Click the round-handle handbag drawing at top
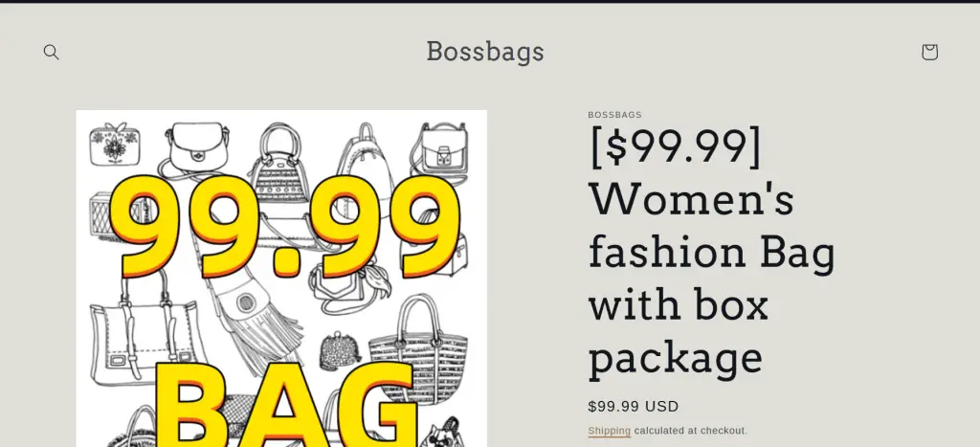This screenshot has width=980, height=447. point(278,153)
